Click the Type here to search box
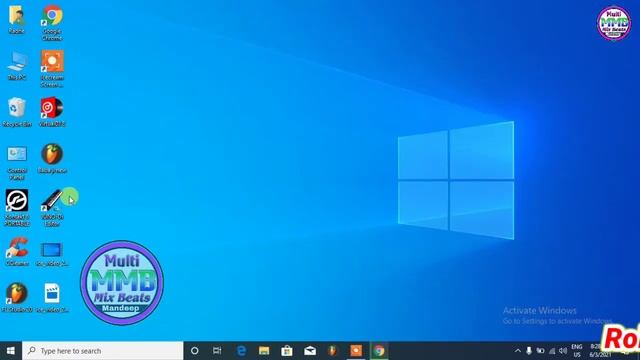The height and width of the screenshot is (360, 640). point(102,351)
